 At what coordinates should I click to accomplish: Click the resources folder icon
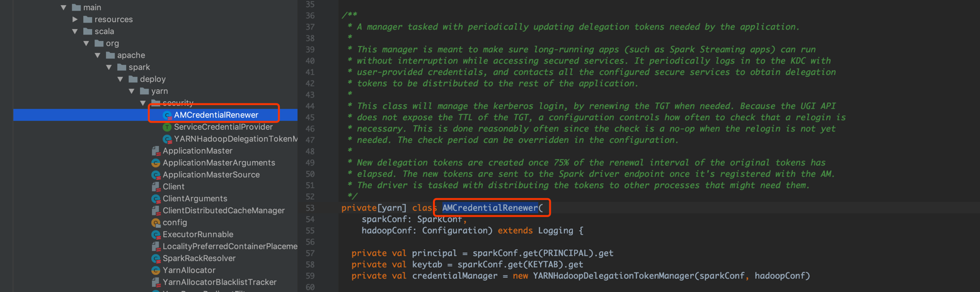88,20
